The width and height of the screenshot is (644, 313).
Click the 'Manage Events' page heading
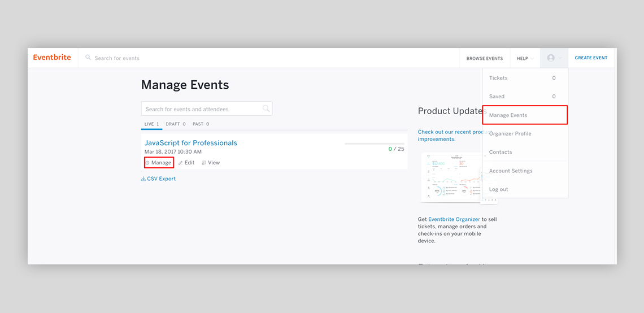click(185, 85)
